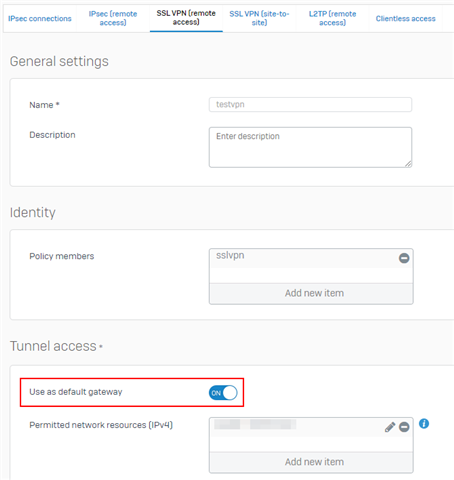Edit the permitted IPv4 network resource
Viewport: 454px width, 480px height.
click(x=390, y=427)
